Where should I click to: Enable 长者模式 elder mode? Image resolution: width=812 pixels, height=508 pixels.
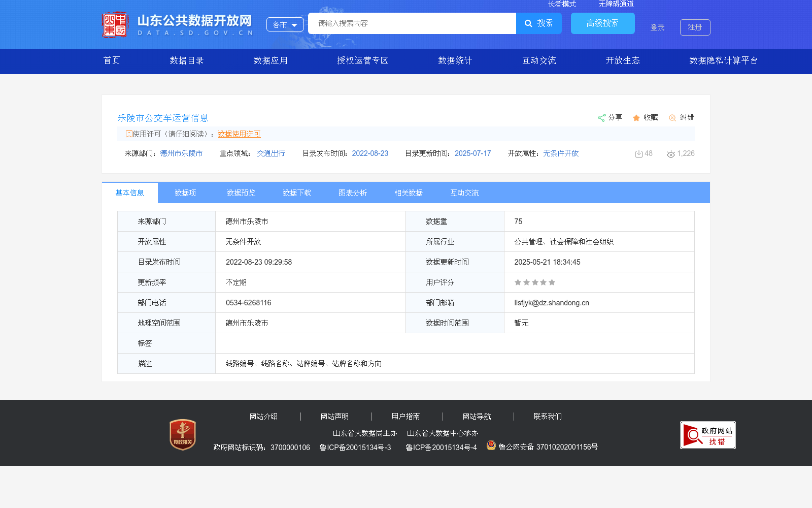click(562, 4)
